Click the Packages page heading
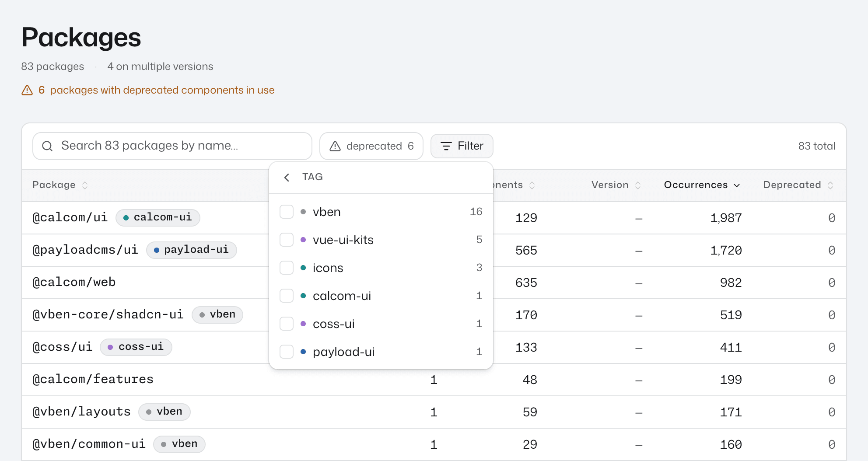The image size is (868, 461). pyautogui.click(x=81, y=37)
